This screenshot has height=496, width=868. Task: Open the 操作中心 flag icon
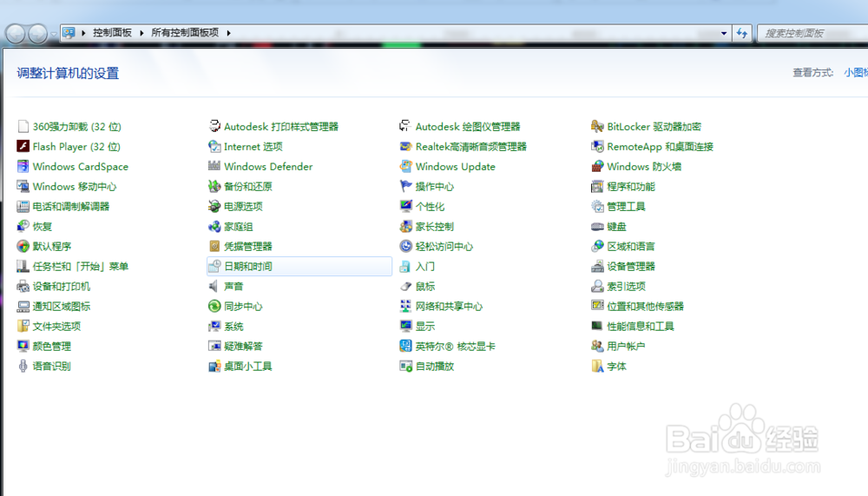click(x=405, y=186)
